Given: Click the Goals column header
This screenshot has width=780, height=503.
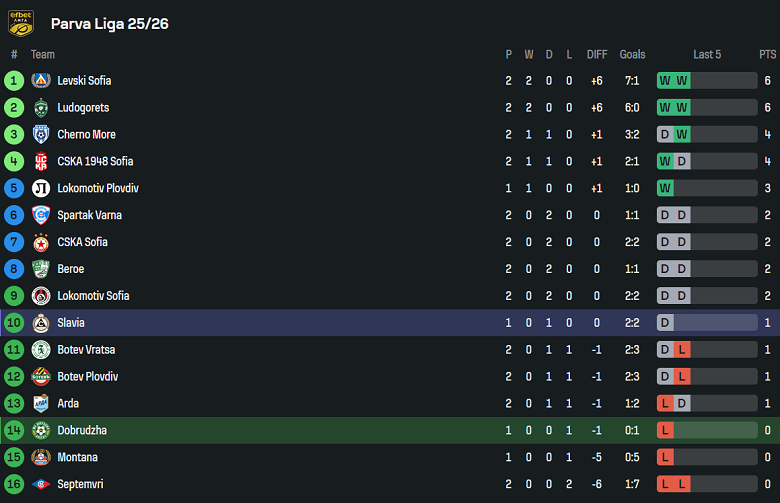Looking at the screenshot, I should 632,55.
